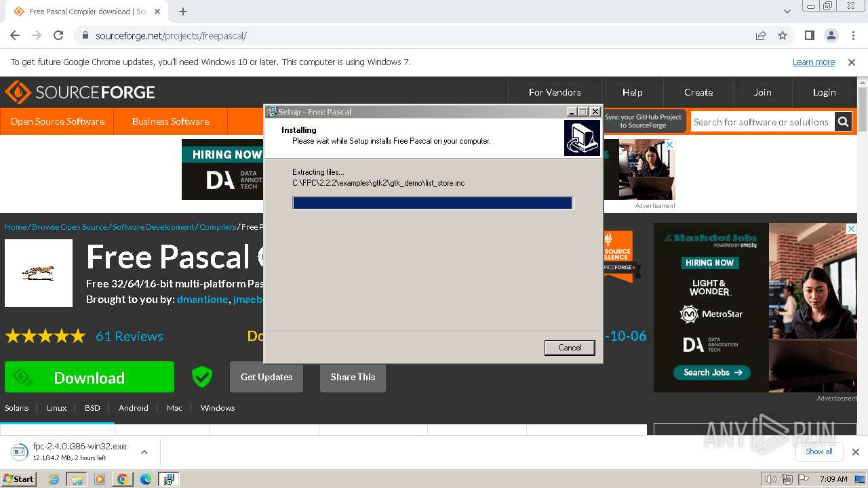Screen dimensions: 868x488
Task: Open the Home breadcrumb link
Action: coord(16,227)
